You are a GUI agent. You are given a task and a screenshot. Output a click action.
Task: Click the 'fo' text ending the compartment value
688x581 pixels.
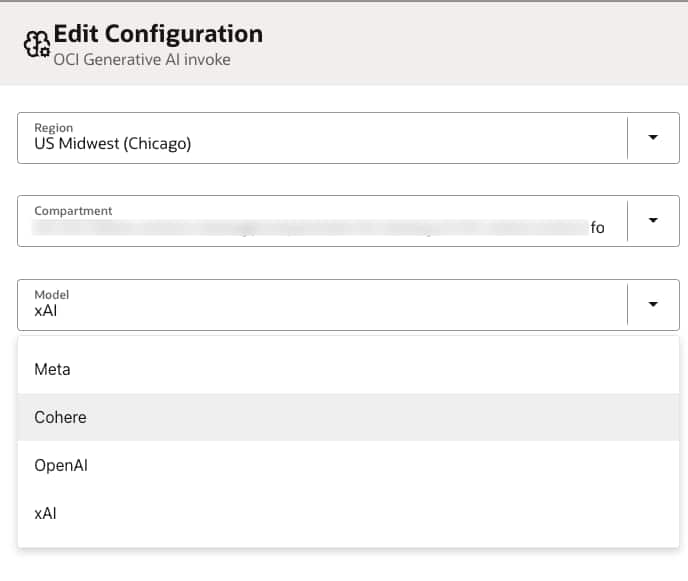point(598,228)
